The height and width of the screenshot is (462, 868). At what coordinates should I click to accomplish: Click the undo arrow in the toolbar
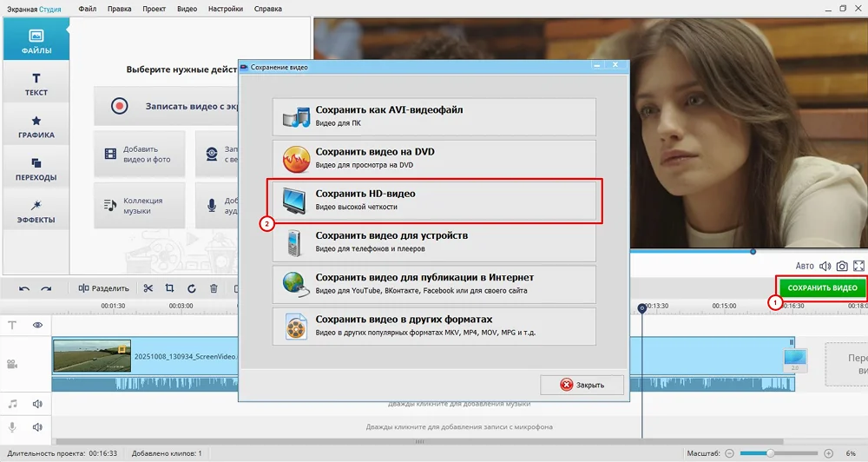coord(24,288)
